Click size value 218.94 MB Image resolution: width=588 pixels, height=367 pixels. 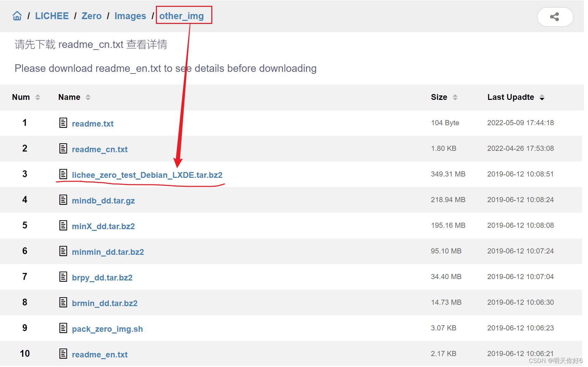[x=448, y=200]
